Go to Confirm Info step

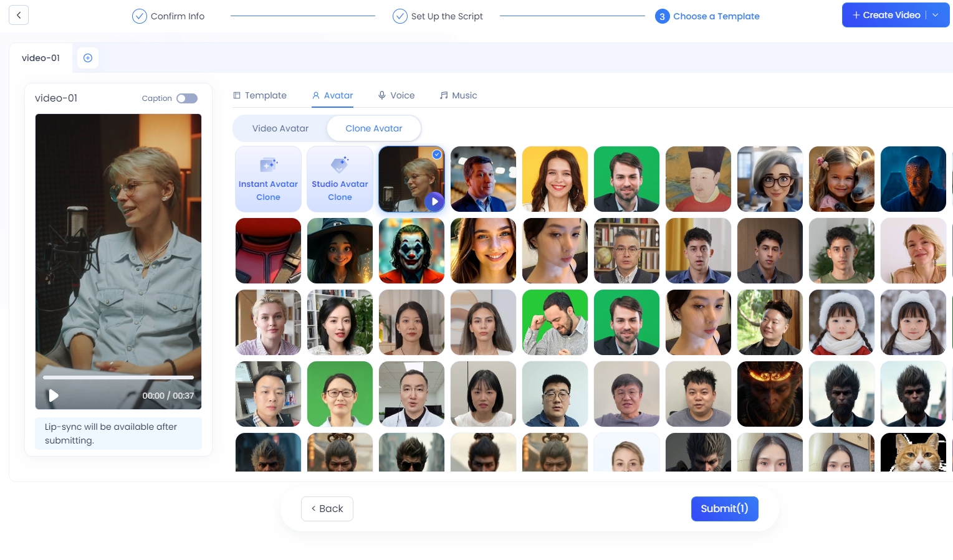click(168, 16)
